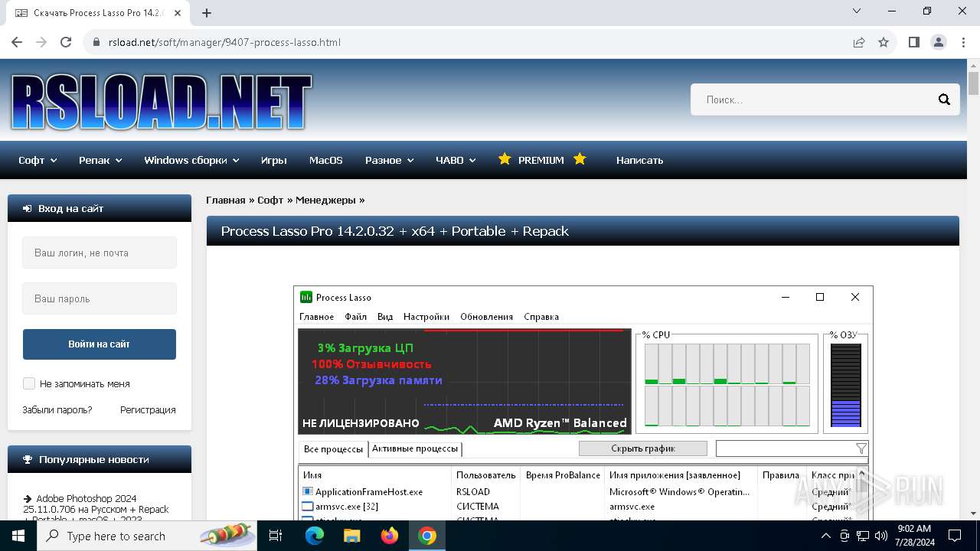Click the Регистрация link
This screenshot has width=980, height=551.
click(148, 409)
